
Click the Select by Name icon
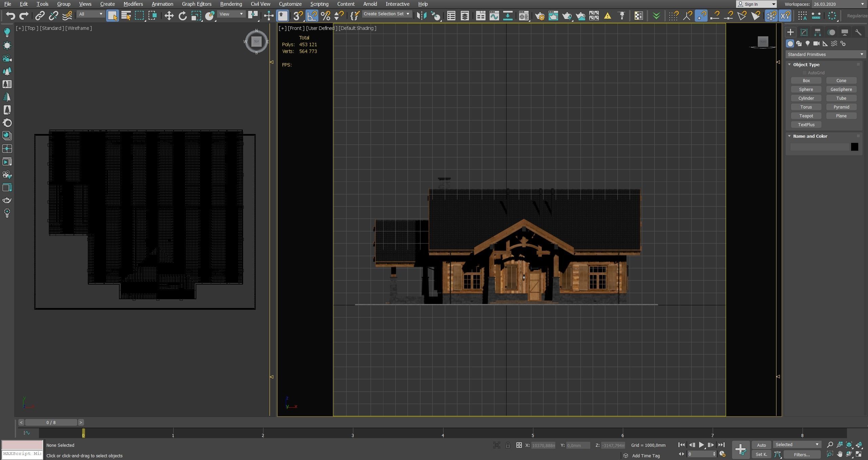point(126,16)
